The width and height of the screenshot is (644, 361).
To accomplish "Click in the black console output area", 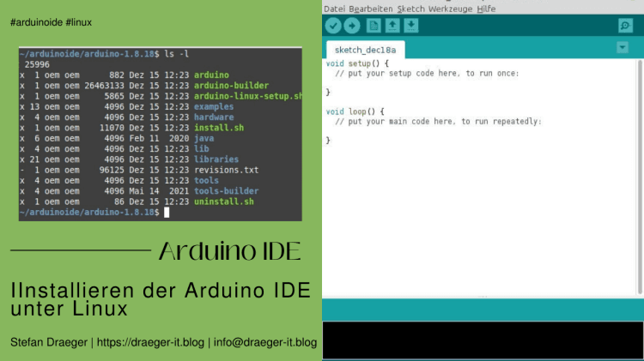I will (483, 340).
